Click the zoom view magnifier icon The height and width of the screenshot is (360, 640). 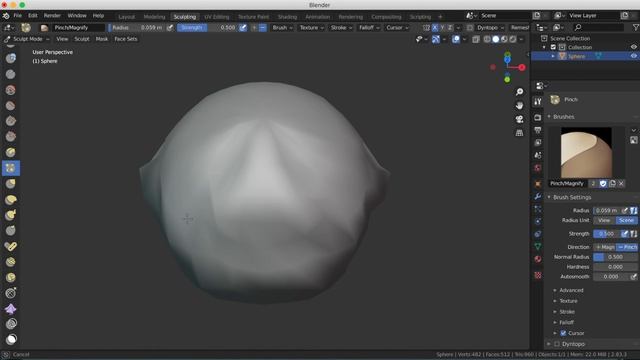[519, 92]
